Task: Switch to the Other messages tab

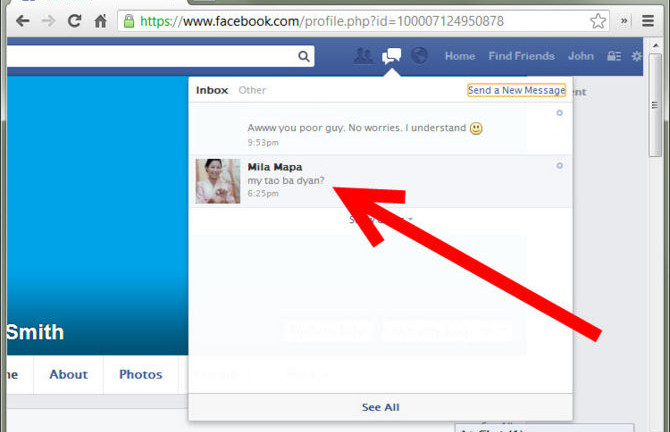Action: pos(252,90)
